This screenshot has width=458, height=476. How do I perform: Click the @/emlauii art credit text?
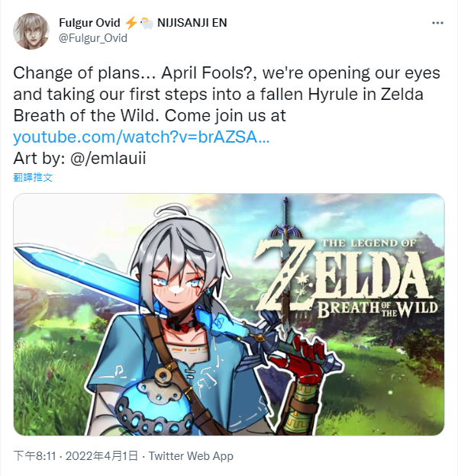[108, 158]
